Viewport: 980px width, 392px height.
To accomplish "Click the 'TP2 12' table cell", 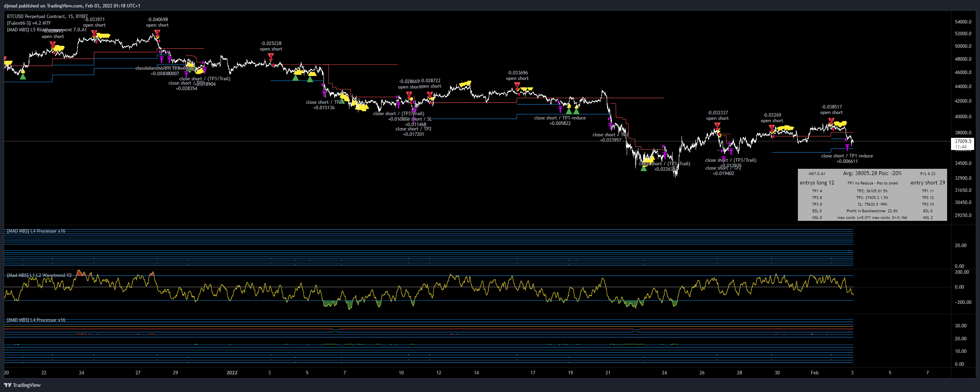I will click(x=928, y=198).
